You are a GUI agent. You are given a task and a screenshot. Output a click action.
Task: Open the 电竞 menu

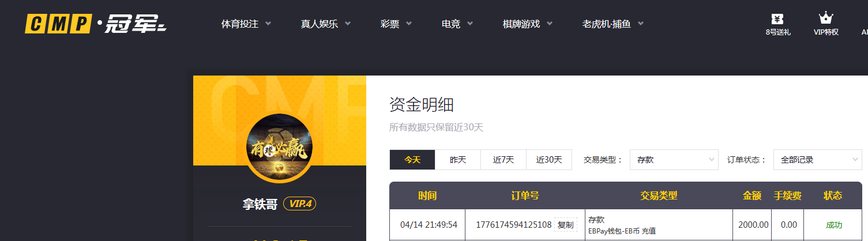point(457,24)
